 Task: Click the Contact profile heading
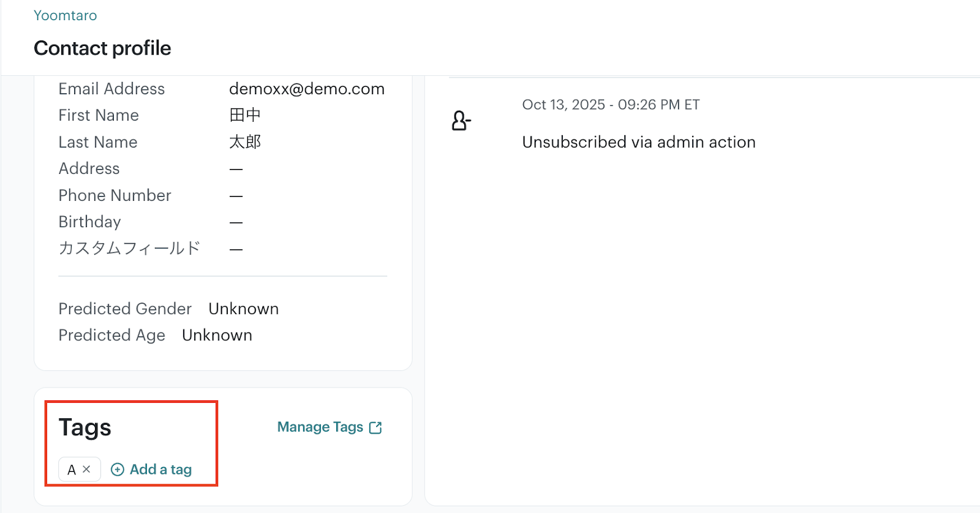(102, 48)
